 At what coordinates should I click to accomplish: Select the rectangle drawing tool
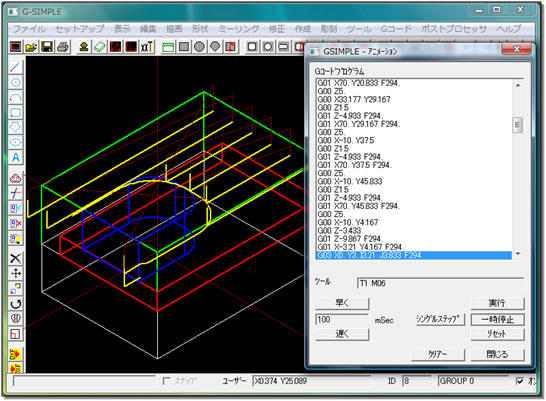coord(15,112)
